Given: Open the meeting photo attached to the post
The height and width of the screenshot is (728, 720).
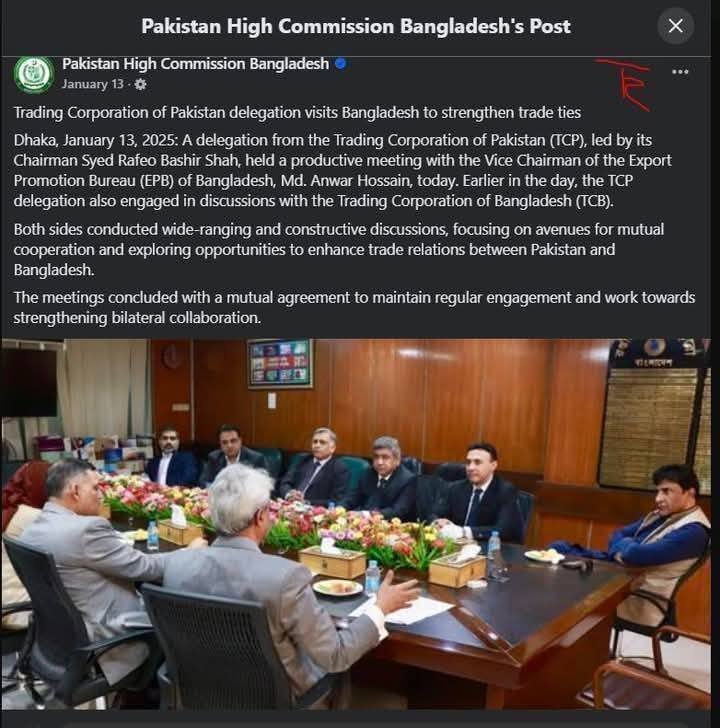Looking at the screenshot, I should click(x=356, y=524).
